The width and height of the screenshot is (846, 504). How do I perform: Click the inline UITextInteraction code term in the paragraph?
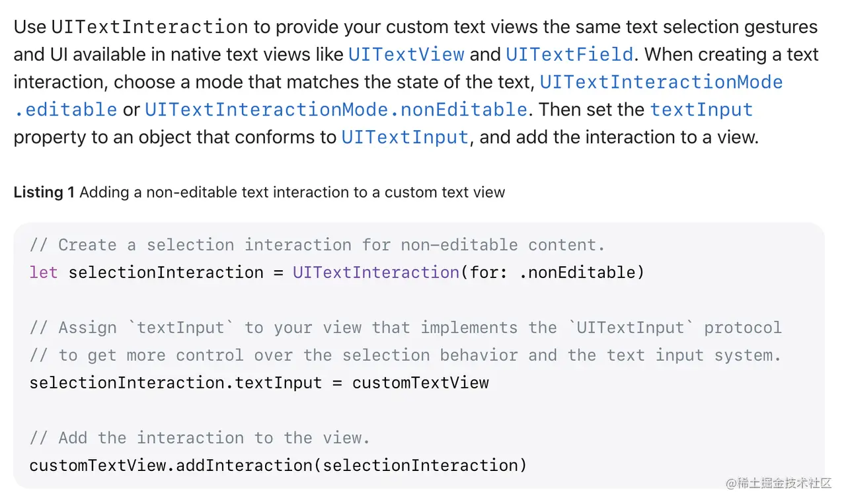pos(149,27)
